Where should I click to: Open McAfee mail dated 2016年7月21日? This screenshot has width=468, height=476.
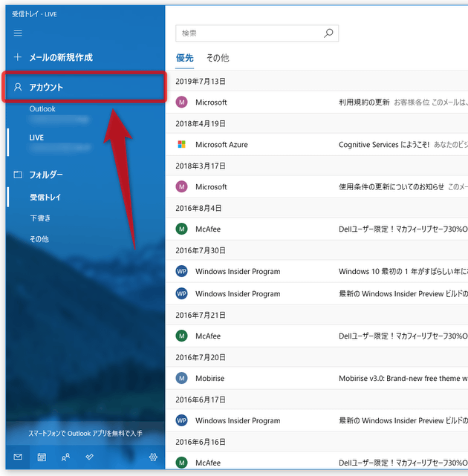click(316, 336)
